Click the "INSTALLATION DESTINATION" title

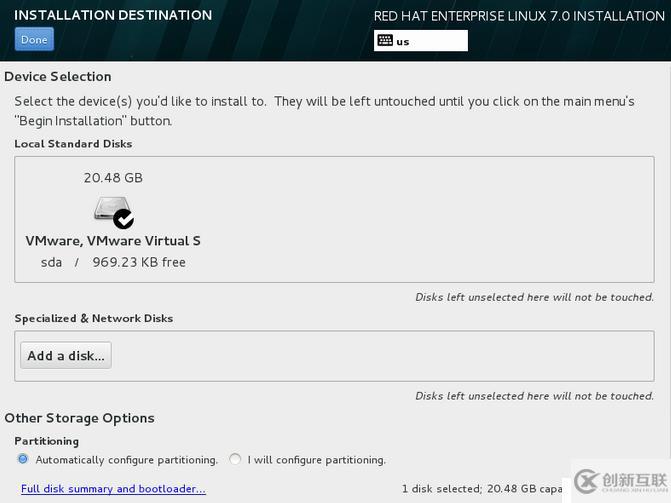113,15
